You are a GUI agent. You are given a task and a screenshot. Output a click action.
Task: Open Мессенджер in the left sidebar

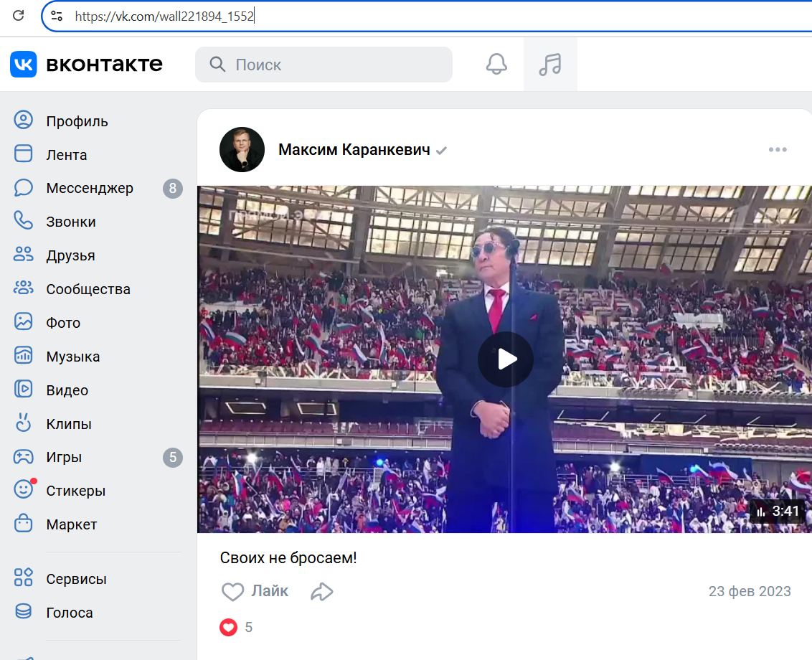pyautogui.click(x=89, y=188)
